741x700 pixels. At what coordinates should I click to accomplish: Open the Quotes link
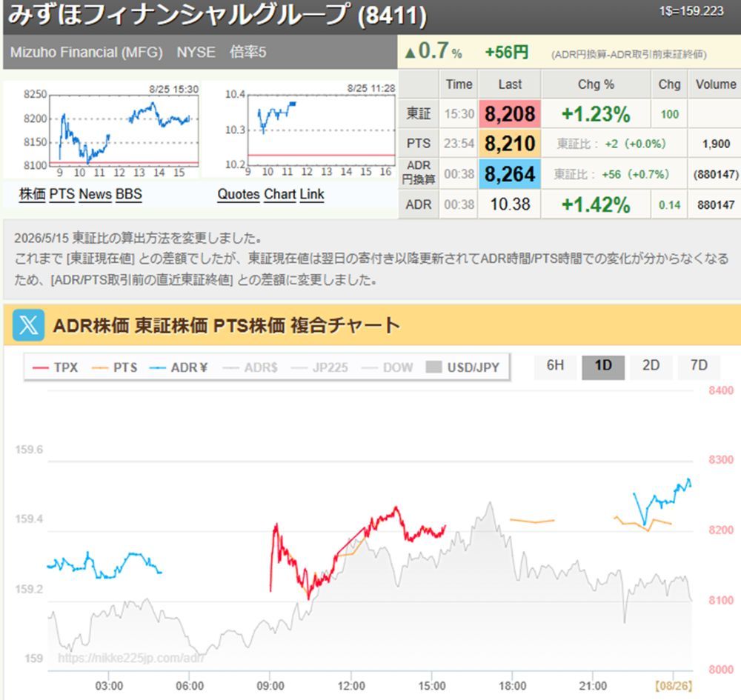pyautogui.click(x=239, y=194)
